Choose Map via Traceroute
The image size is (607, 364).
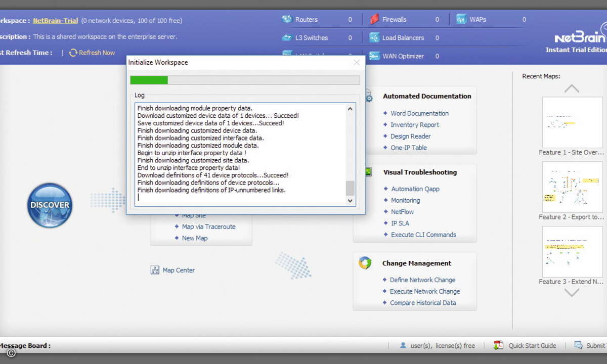tap(208, 226)
